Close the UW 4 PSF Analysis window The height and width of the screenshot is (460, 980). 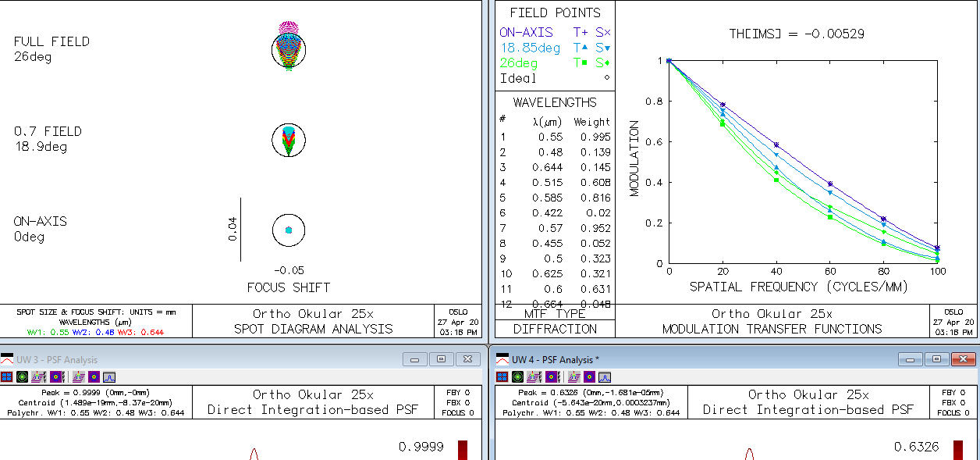click(962, 359)
